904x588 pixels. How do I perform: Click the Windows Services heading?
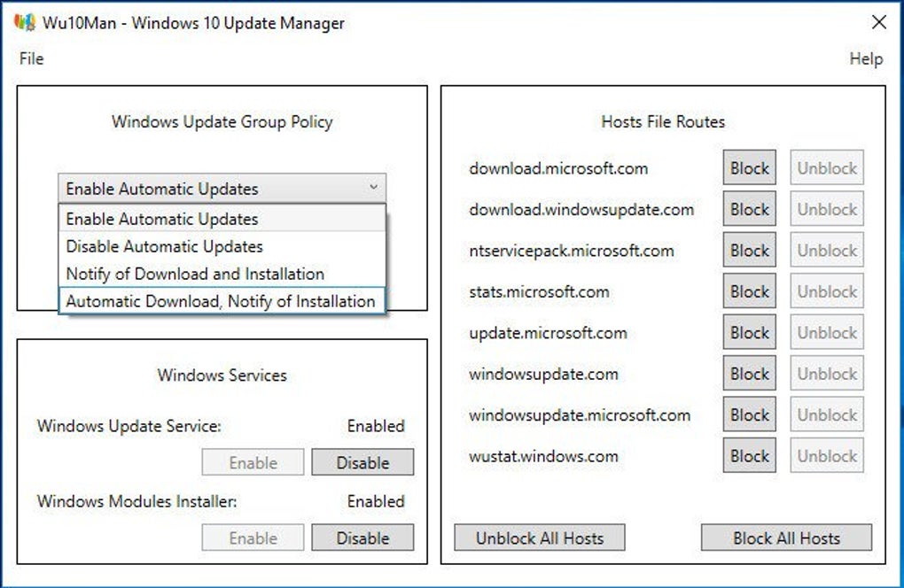(222, 375)
